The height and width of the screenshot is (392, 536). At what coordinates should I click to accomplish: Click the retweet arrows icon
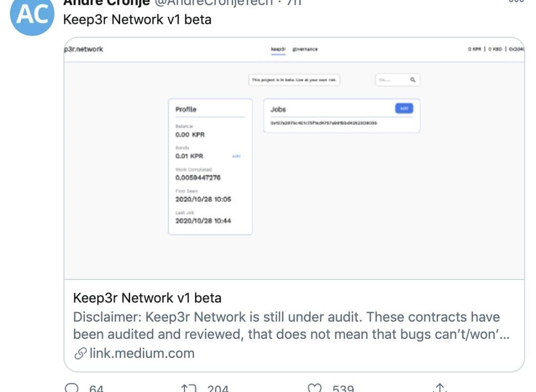coord(189,388)
